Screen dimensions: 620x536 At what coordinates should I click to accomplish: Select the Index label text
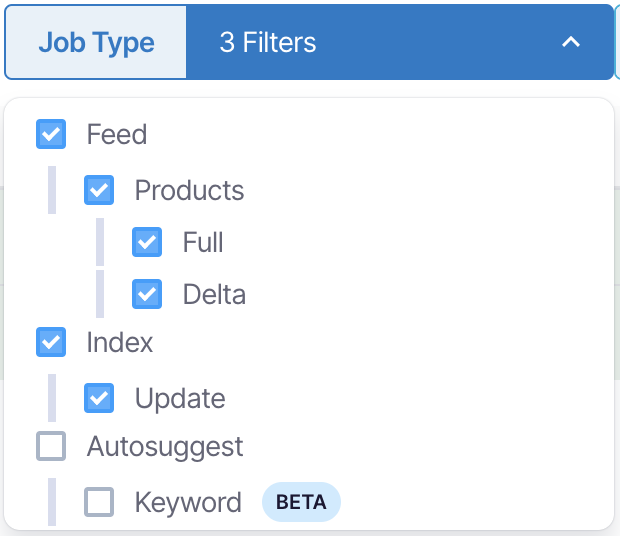(120, 342)
